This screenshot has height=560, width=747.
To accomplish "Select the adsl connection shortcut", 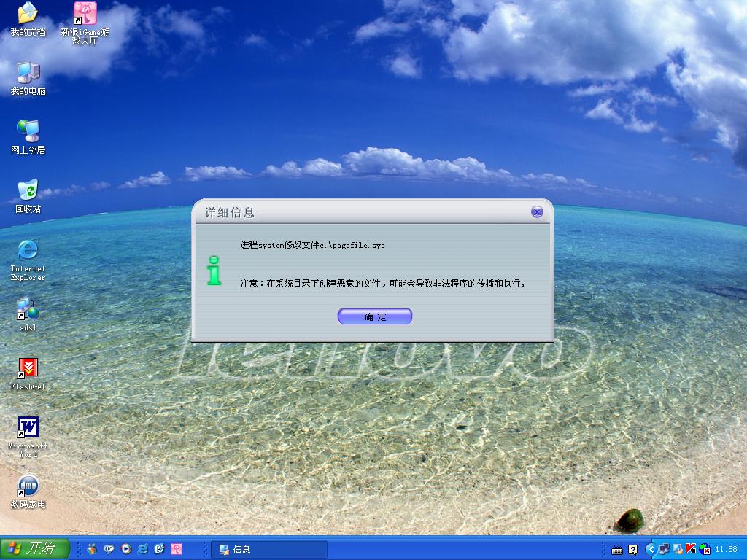I will 28,314.
